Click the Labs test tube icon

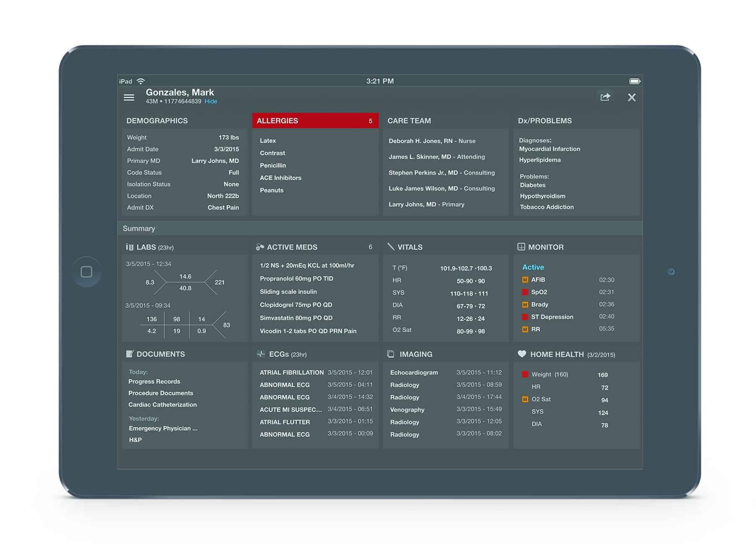[x=130, y=247]
